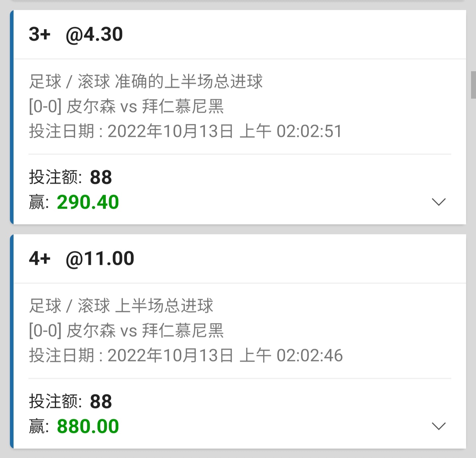The width and height of the screenshot is (476, 458).
Task: Click the 3+ @4.30 bet header
Action: (x=76, y=34)
